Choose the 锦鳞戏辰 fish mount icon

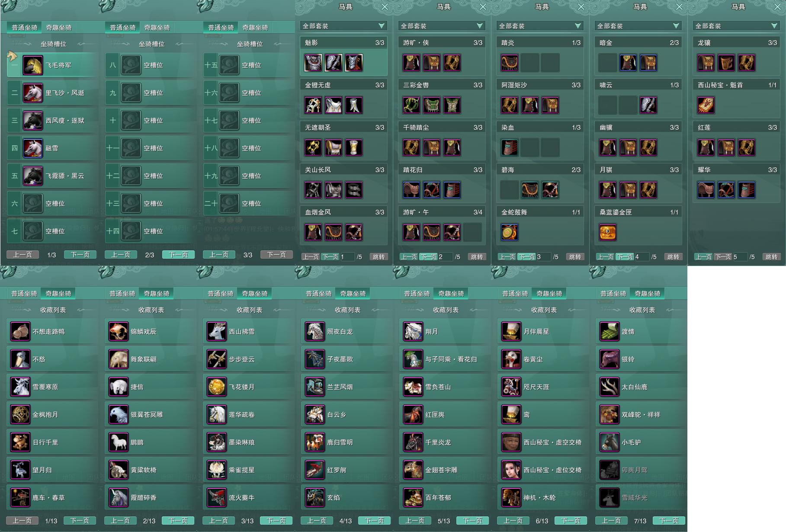click(x=118, y=332)
